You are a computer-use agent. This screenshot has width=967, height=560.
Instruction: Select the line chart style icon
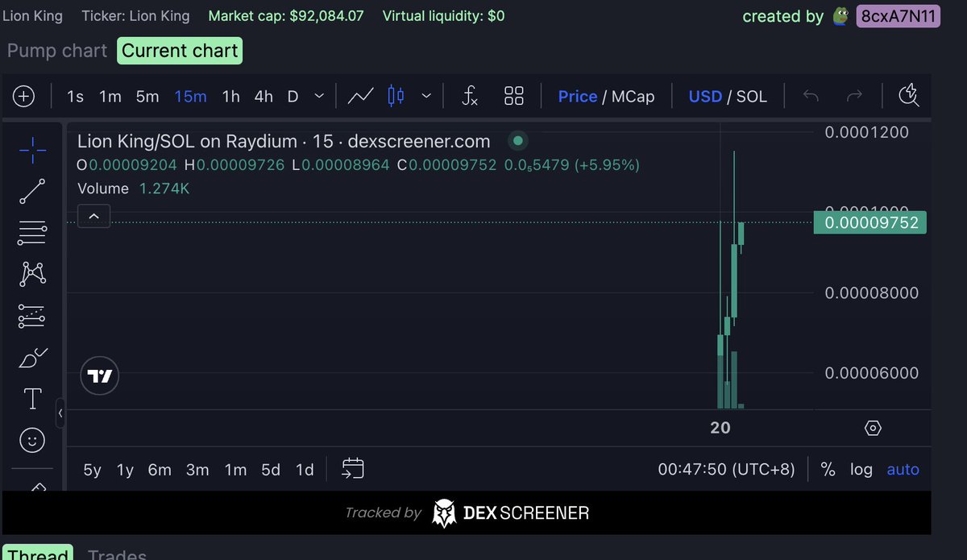point(360,97)
